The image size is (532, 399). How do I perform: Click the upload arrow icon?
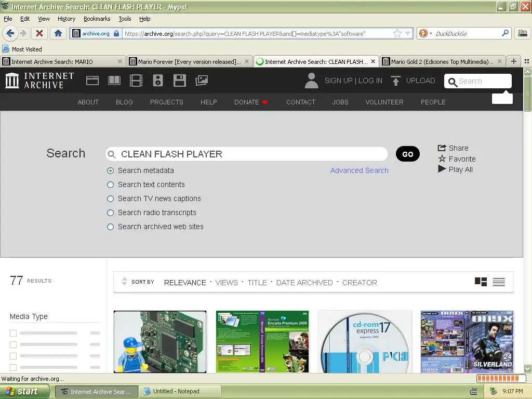pyautogui.click(x=395, y=81)
